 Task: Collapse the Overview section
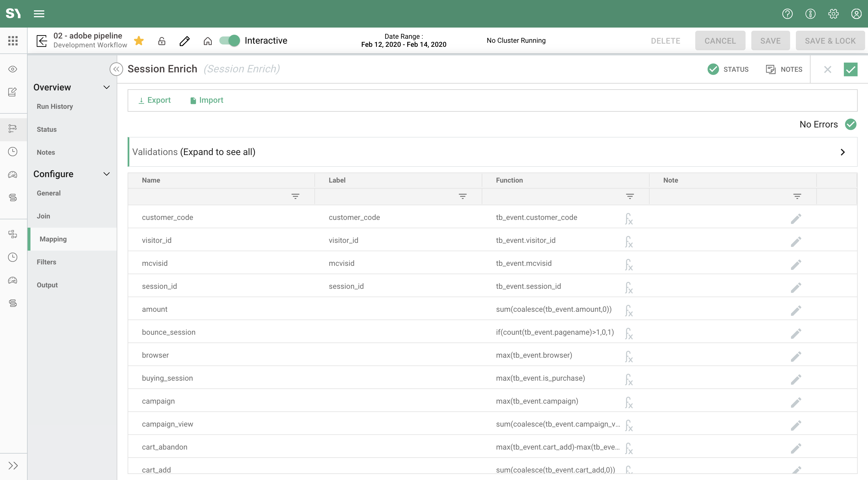(x=106, y=87)
